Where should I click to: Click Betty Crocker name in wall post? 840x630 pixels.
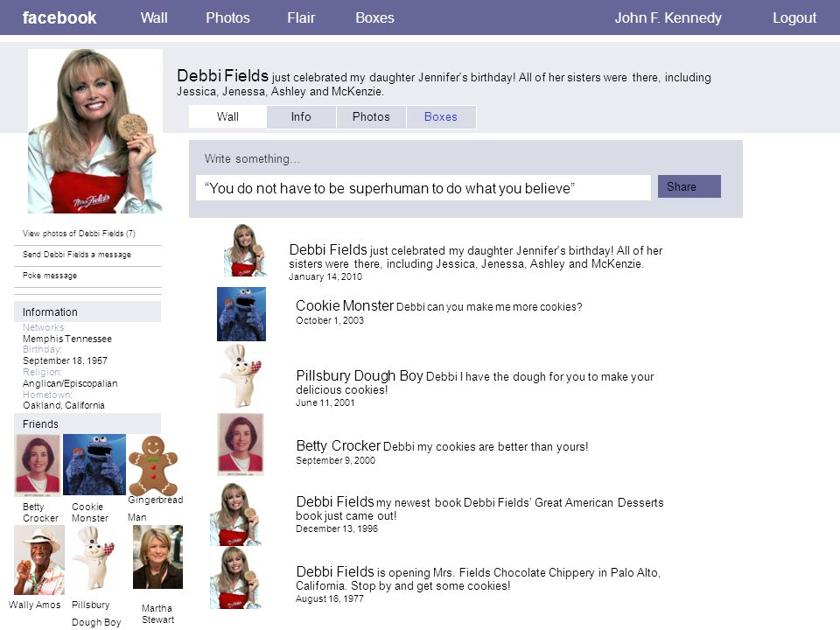click(338, 445)
